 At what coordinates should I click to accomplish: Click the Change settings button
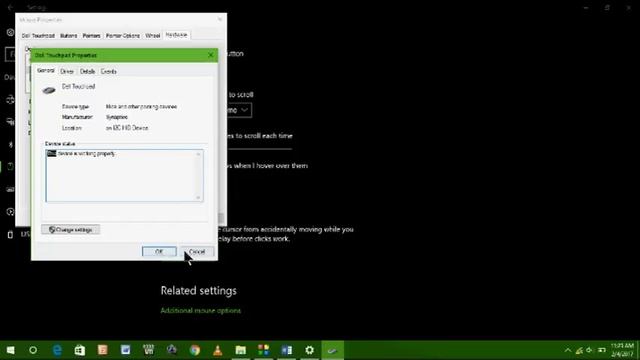click(x=71, y=230)
